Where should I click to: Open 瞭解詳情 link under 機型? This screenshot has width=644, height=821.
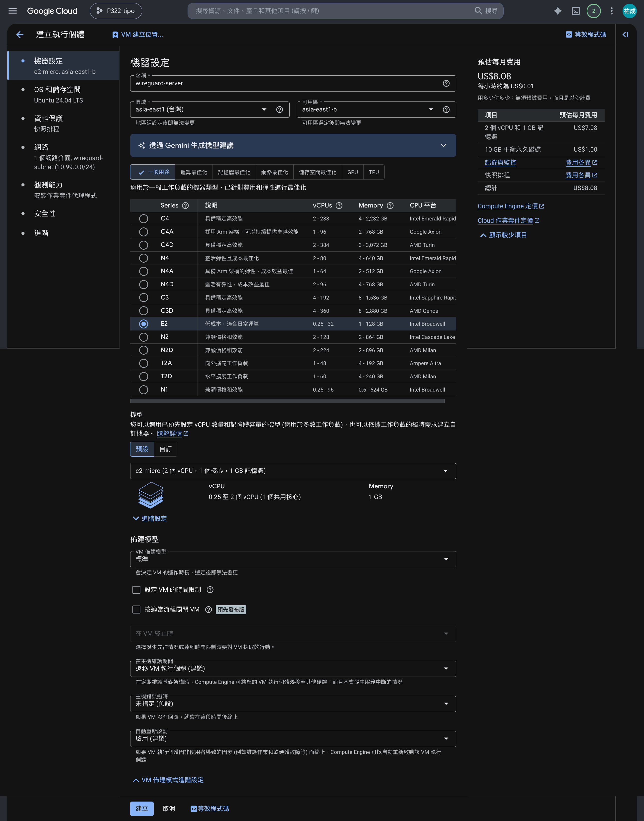tap(172, 433)
